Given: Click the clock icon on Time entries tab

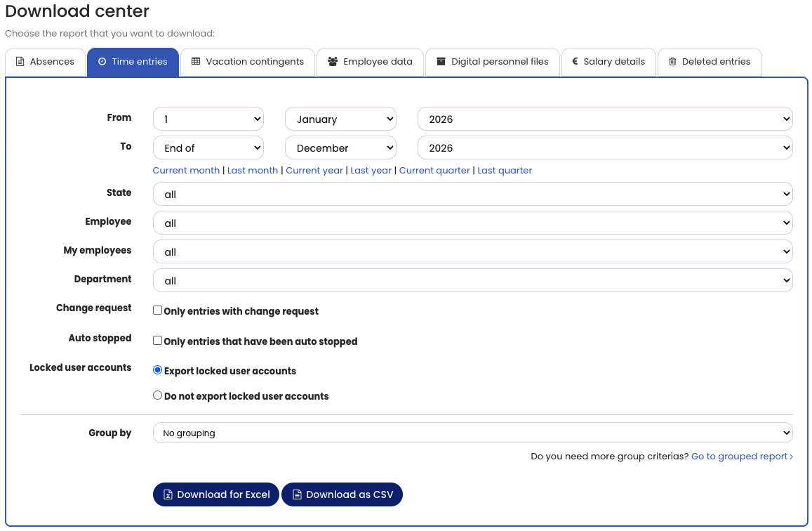Looking at the screenshot, I should 102,62.
